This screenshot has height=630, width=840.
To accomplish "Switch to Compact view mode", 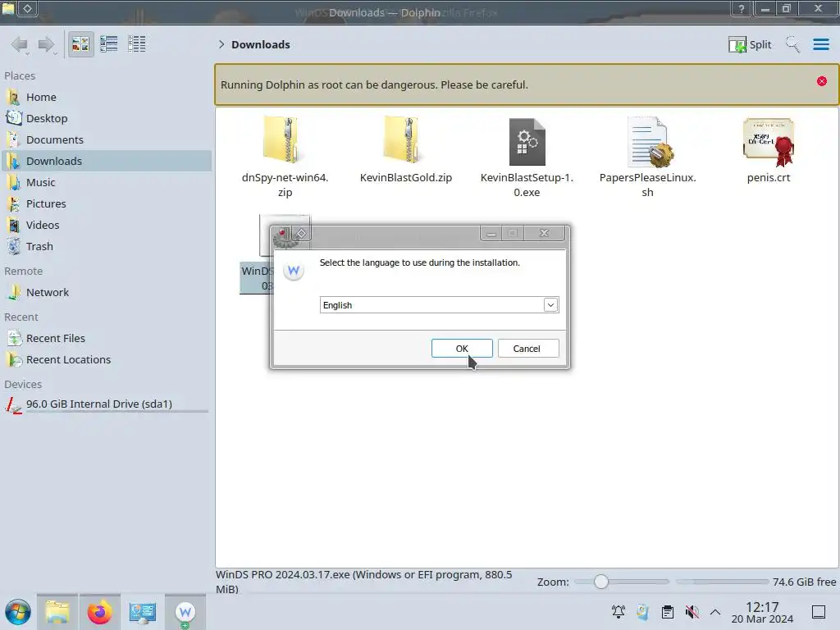I will click(109, 44).
